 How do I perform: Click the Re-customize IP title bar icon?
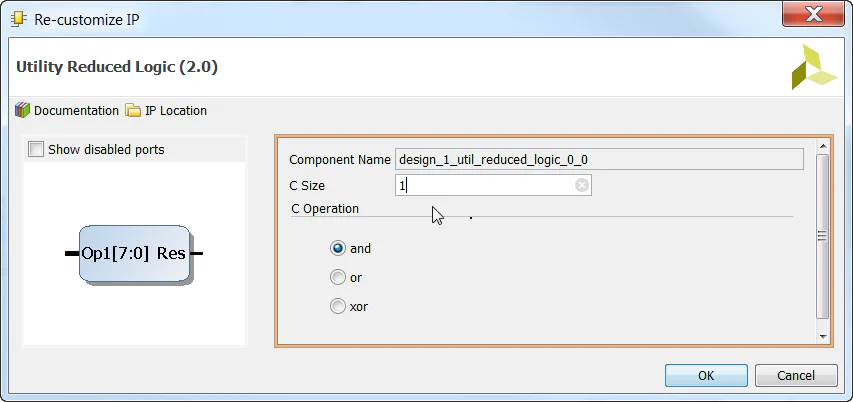pos(18,20)
